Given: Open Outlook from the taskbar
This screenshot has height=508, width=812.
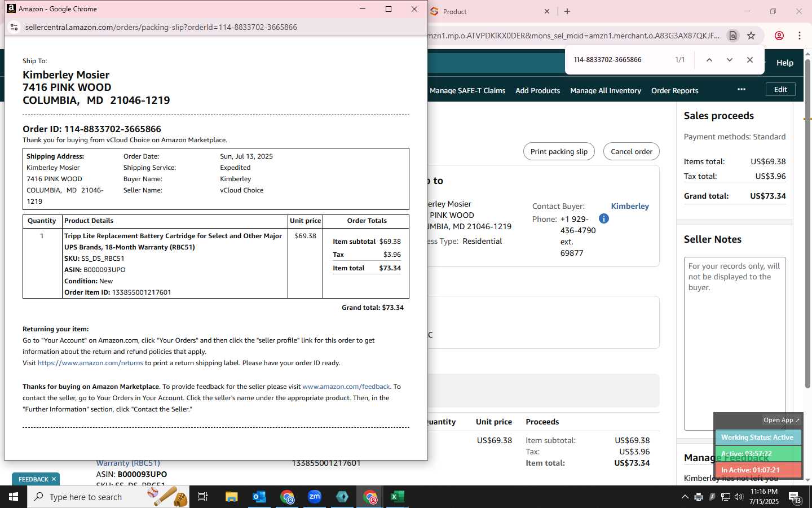Looking at the screenshot, I should 259,497.
